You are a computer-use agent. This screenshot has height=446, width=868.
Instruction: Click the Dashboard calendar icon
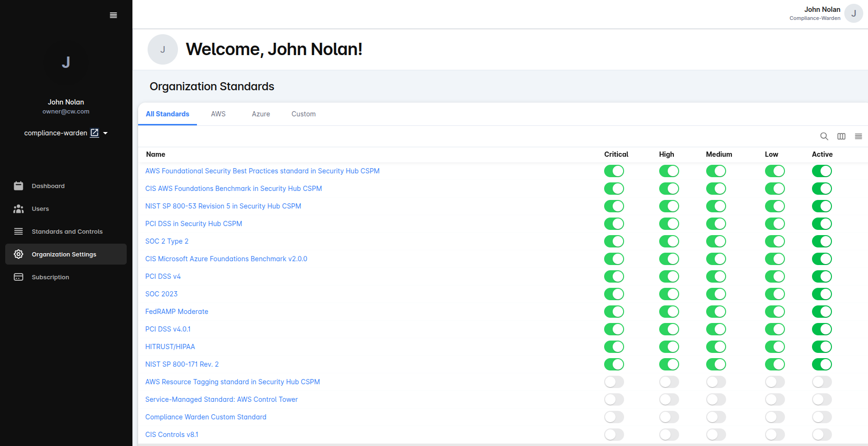pyautogui.click(x=19, y=186)
